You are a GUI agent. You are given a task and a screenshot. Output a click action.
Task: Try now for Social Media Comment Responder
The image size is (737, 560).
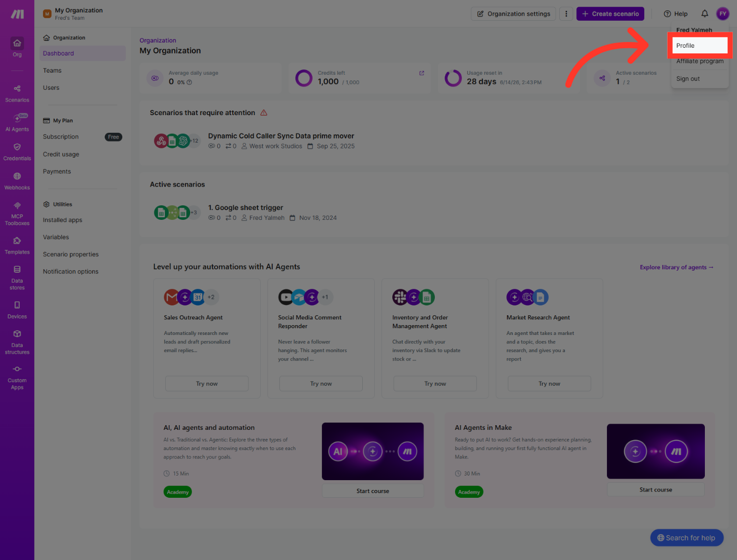321,384
